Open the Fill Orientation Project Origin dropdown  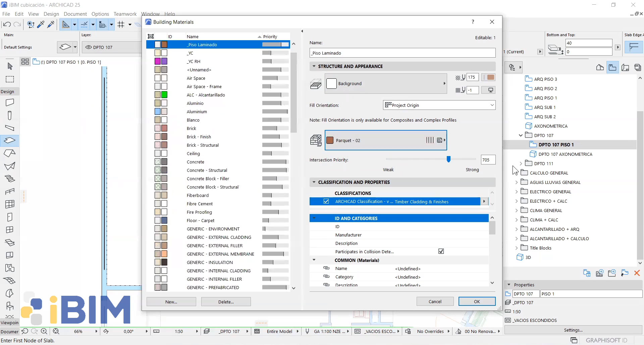click(x=439, y=105)
